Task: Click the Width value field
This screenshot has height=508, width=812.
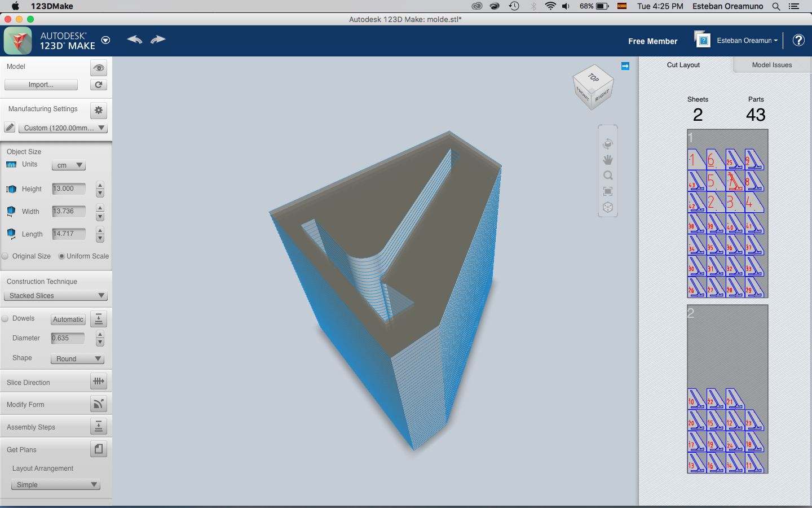Action: [x=69, y=211]
